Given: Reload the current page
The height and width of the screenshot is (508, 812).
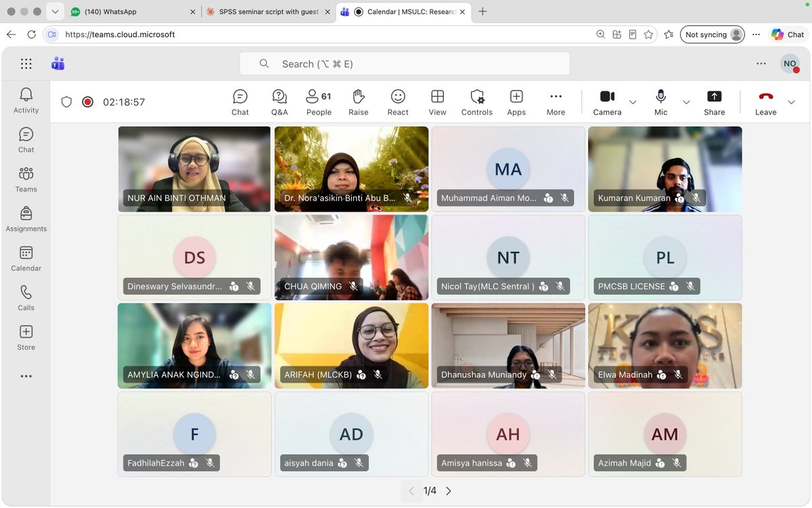Looking at the screenshot, I should tap(31, 35).
